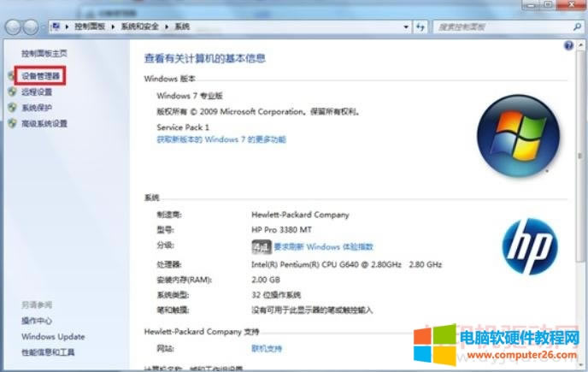The image size is (588, 372).
Task: Expand the arrow before 控制面板 breadcrumb
Action: click(x=67, y=27)
